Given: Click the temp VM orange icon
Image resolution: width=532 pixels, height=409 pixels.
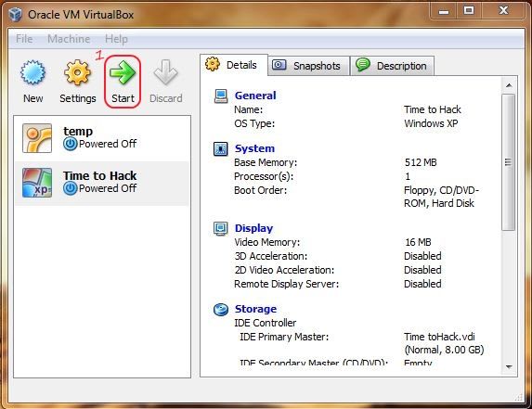Looking at the screenshot, I should pos(37,138).
